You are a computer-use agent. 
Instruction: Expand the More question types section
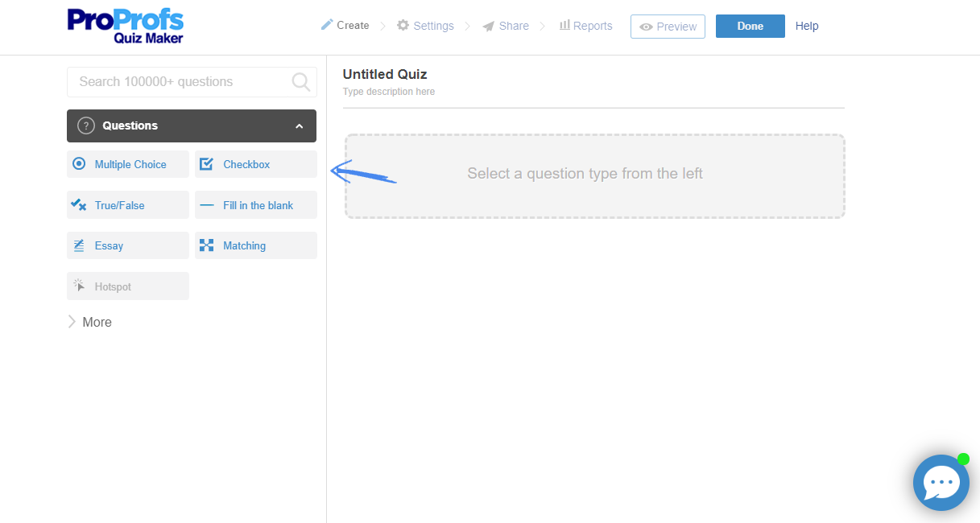point(89,322)
